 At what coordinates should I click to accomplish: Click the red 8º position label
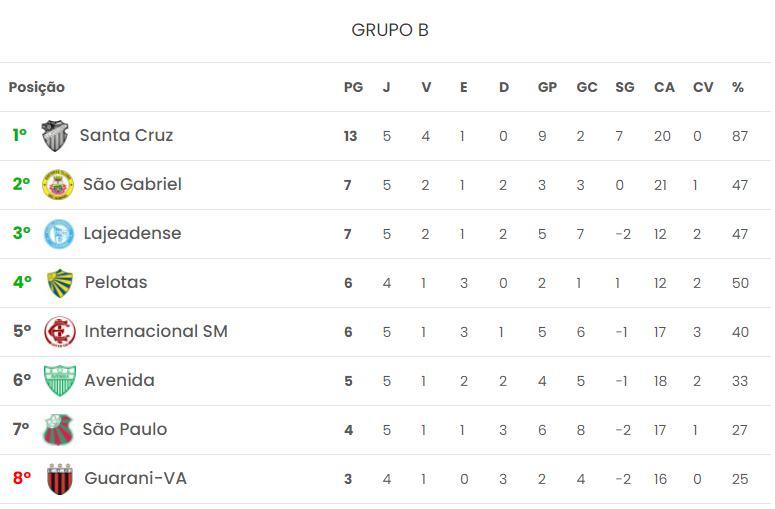(x=22, y=478)
